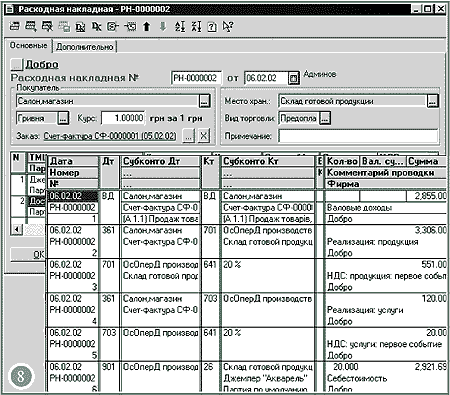Open the Счет-фактура СФ-0000001 order link

[110, 136]
